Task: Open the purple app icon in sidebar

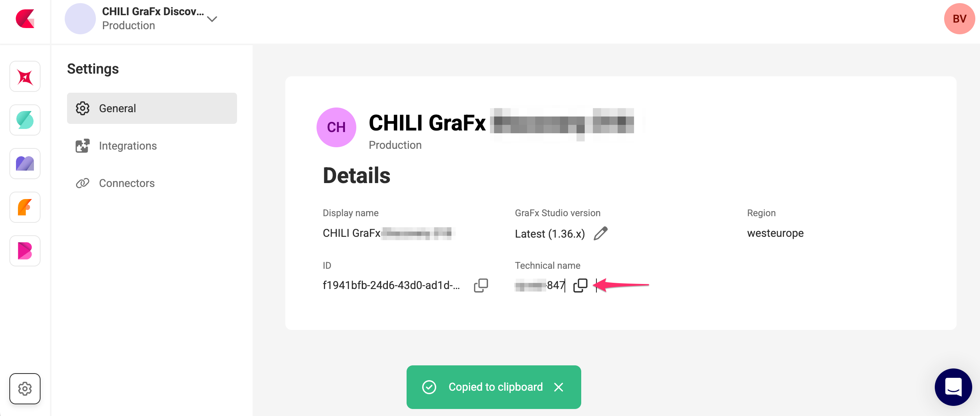Action: 25,164
